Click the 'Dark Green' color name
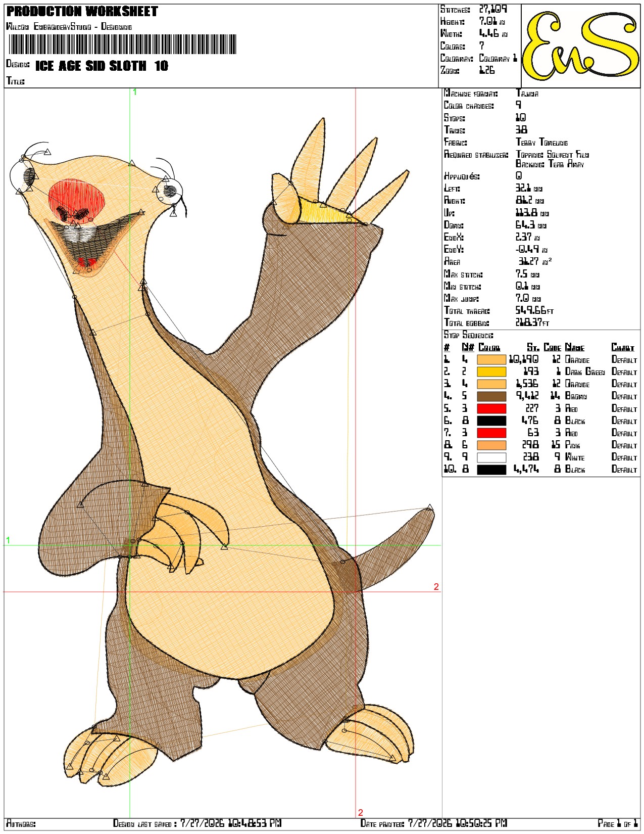This screenshot has height=834, width=644. pyautogui.click(x=585, y=372)
